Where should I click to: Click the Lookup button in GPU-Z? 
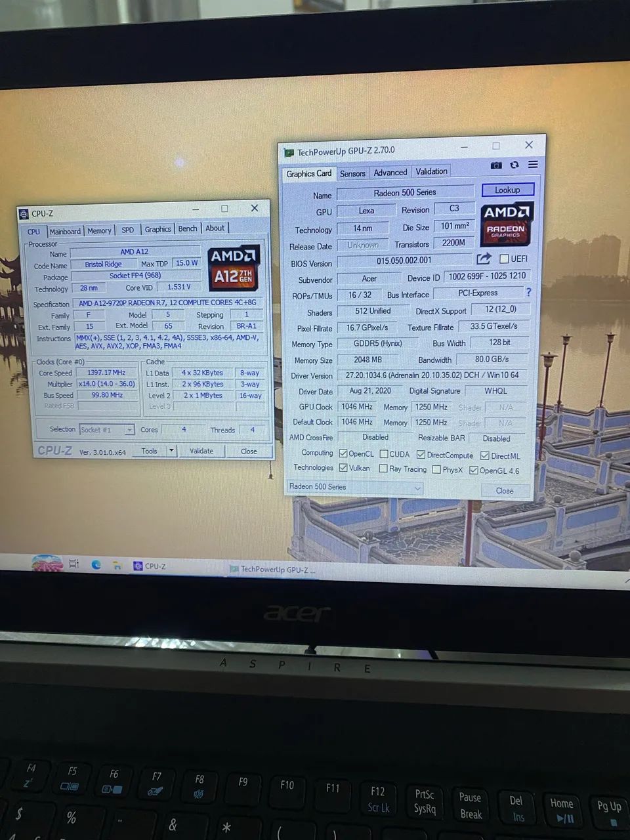[x=507, y=190]
